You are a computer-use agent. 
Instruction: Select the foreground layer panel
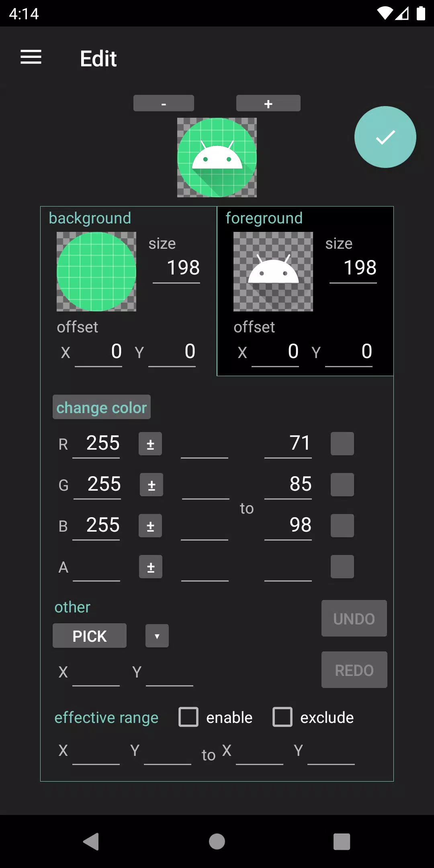click(305, 291)
